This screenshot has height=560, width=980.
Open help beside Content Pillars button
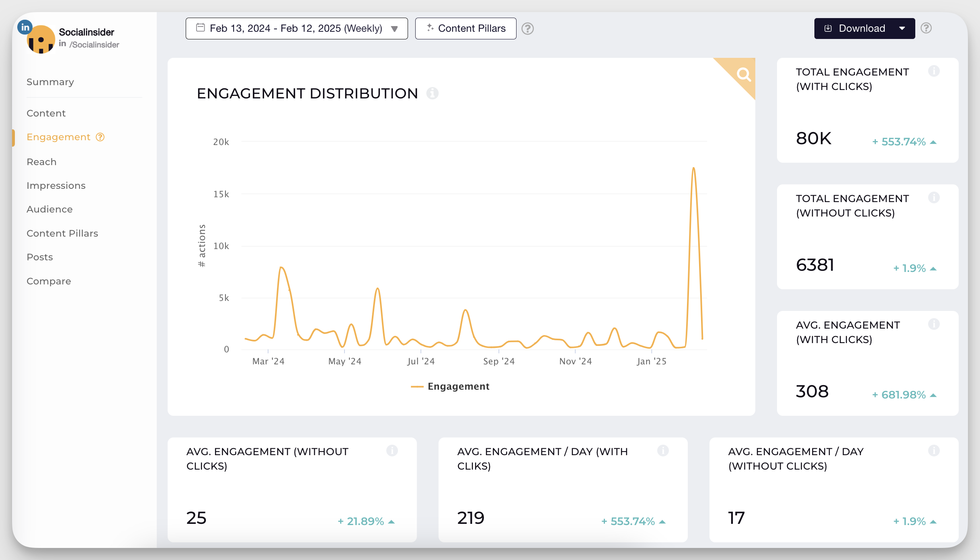point(527,29)
